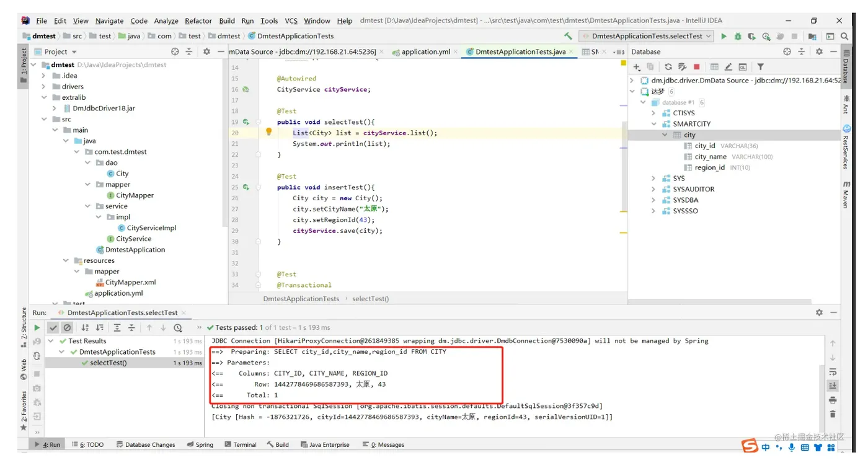Expand the drivers folder
The image size is (868, 473).
coord(44,87)
